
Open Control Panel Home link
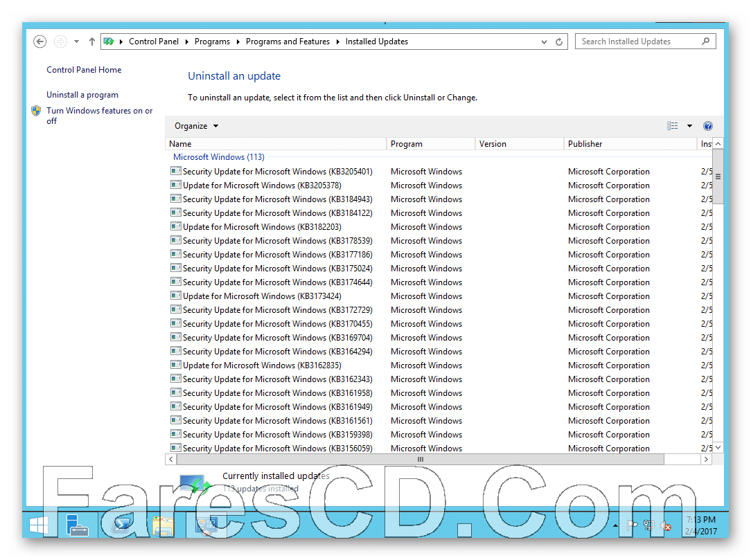pyautogui.click(x=84, y=70)
